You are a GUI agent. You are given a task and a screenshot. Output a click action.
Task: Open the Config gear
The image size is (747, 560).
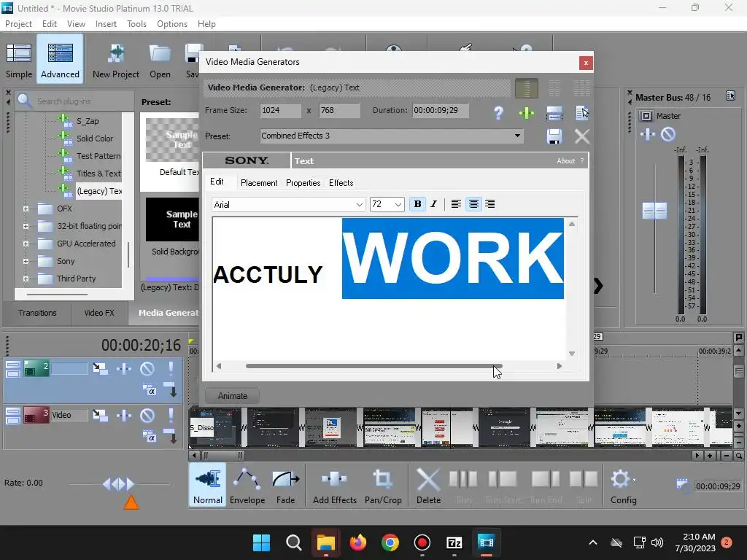(x=623, y=485)
